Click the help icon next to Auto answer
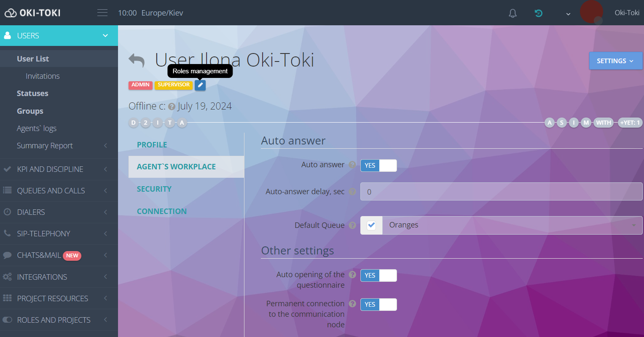The height and width of the screenshot is (337, 644). tap(352, 165)
